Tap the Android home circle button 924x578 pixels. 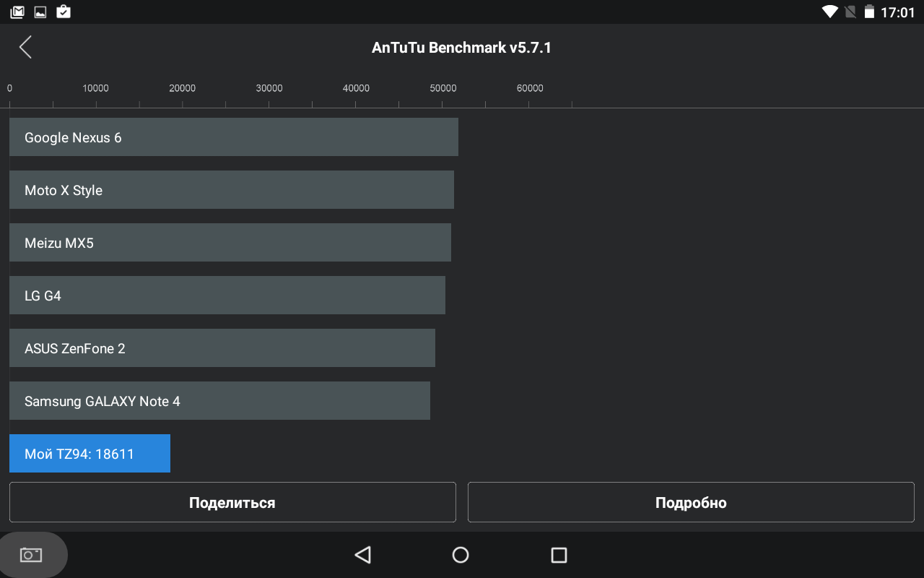point(461,555)
